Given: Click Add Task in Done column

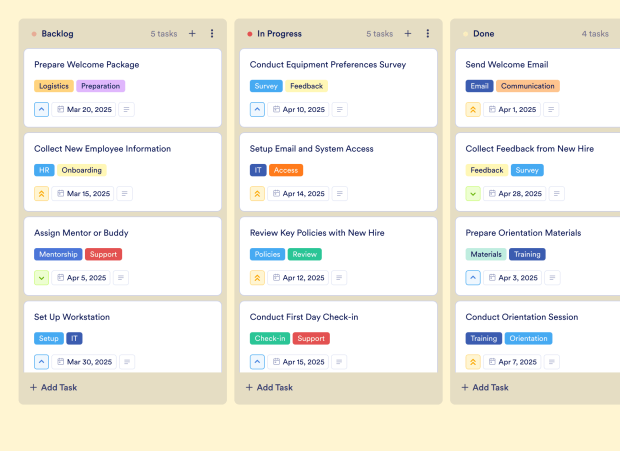Looking at the screenshot, I should (486, 387).
